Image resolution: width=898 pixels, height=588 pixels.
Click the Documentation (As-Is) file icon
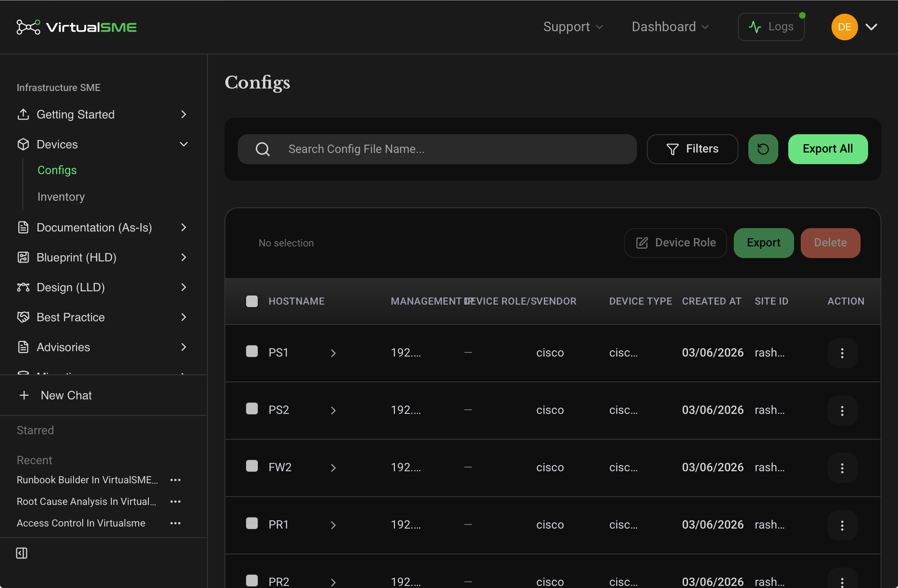coord(23,227)
